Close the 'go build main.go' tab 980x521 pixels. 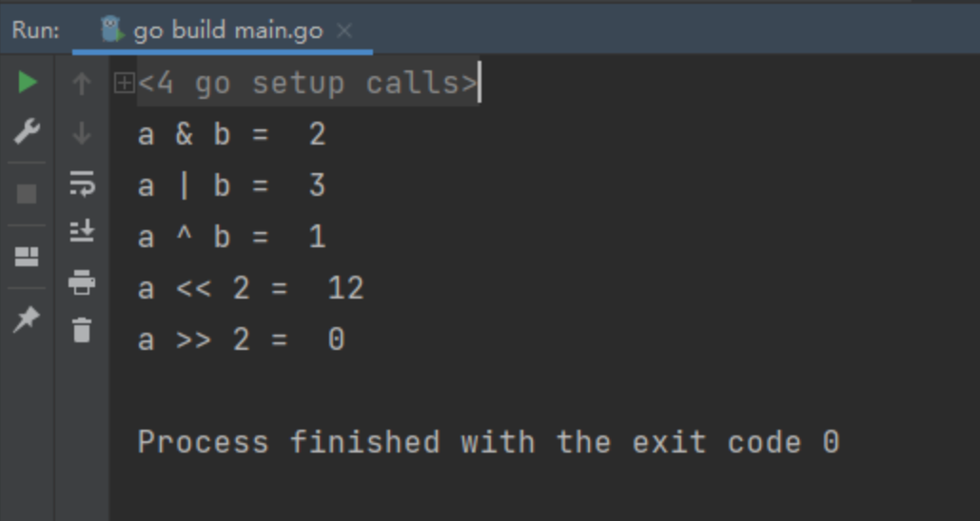[x=344, y=30]
